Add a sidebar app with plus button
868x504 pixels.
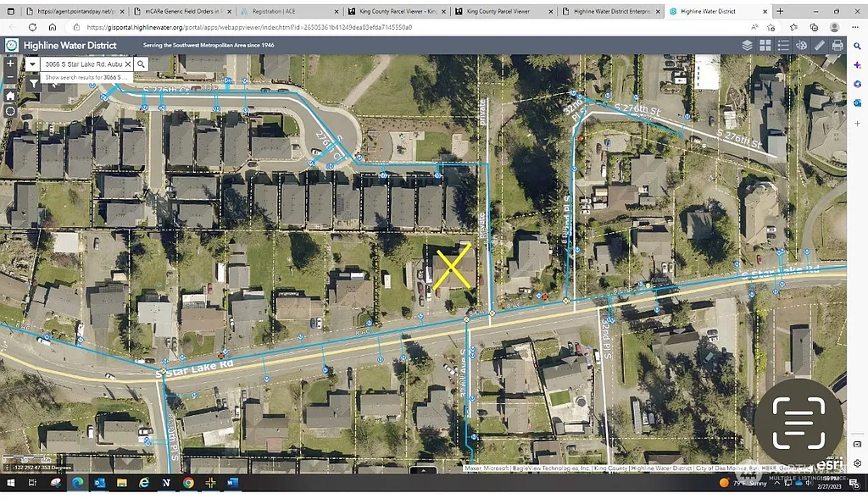pos(857,124)
